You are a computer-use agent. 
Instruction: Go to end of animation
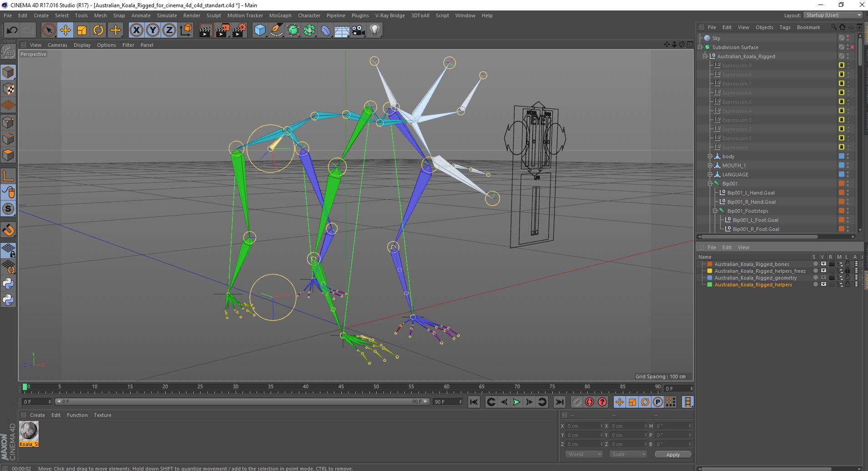coord(560,402)
